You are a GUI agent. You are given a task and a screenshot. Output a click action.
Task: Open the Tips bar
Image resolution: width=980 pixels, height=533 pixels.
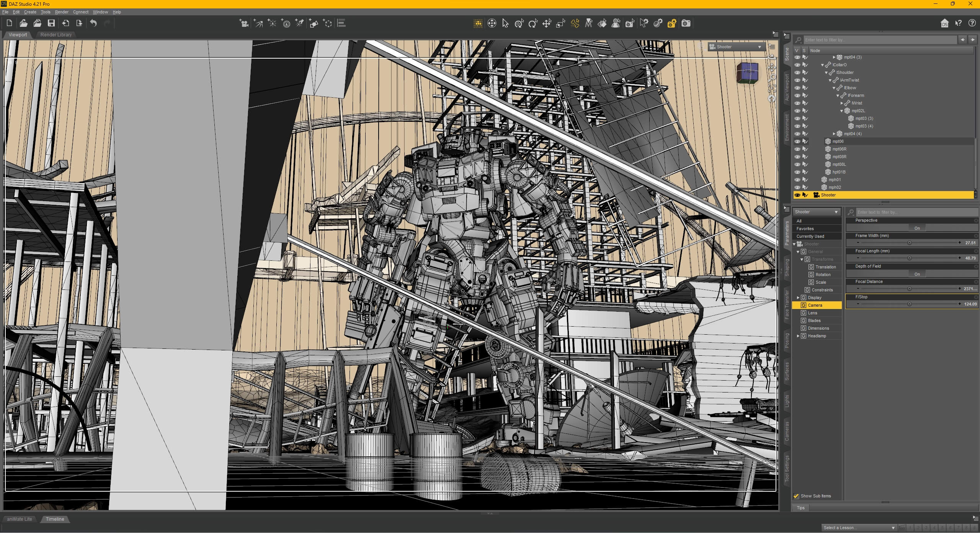click(x=800, y=508)
